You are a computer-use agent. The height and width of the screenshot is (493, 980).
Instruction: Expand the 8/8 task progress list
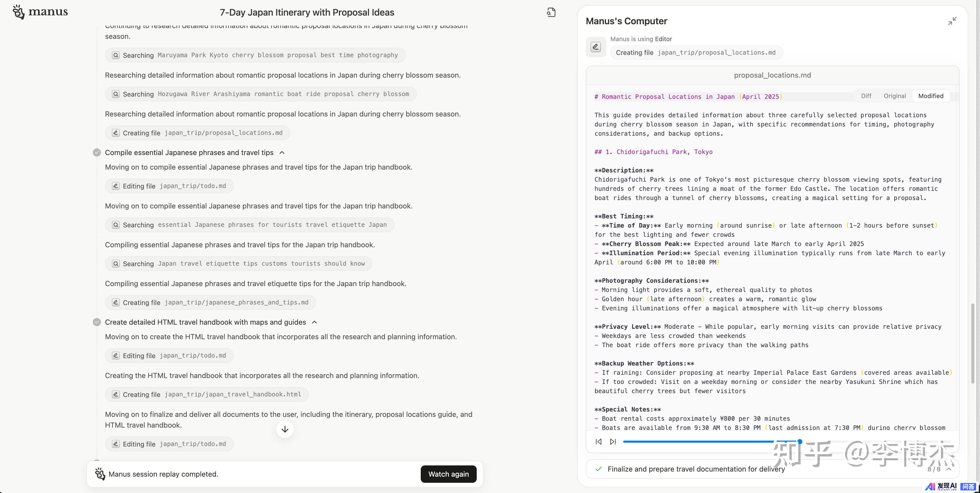pos(949,469)
